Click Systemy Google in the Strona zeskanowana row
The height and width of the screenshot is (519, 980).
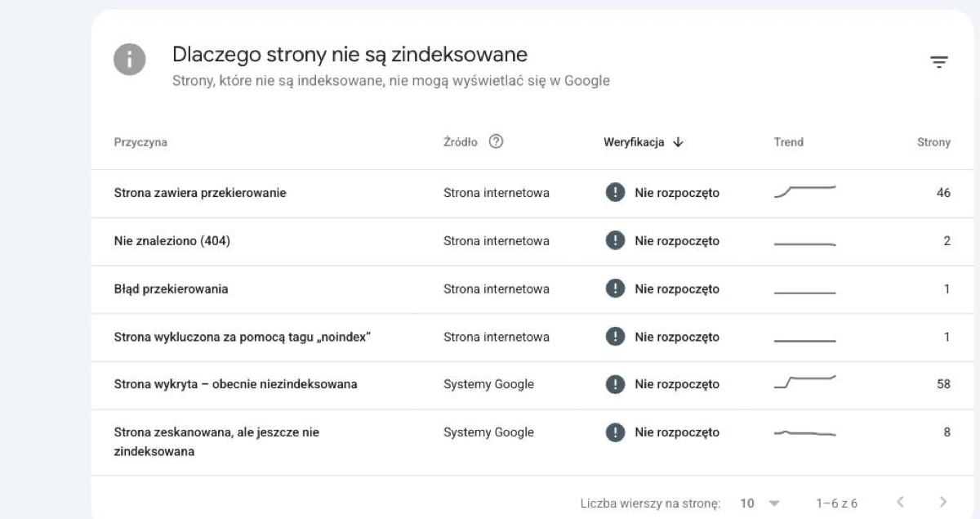pyautogui.click(x=488, y=432)
